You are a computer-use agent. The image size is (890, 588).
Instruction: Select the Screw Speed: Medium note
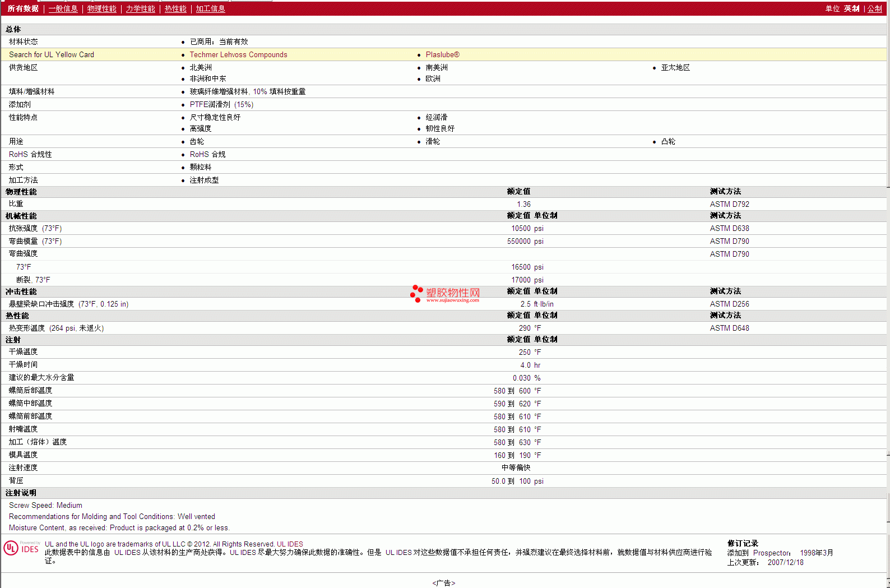click(x=45, y=506)
